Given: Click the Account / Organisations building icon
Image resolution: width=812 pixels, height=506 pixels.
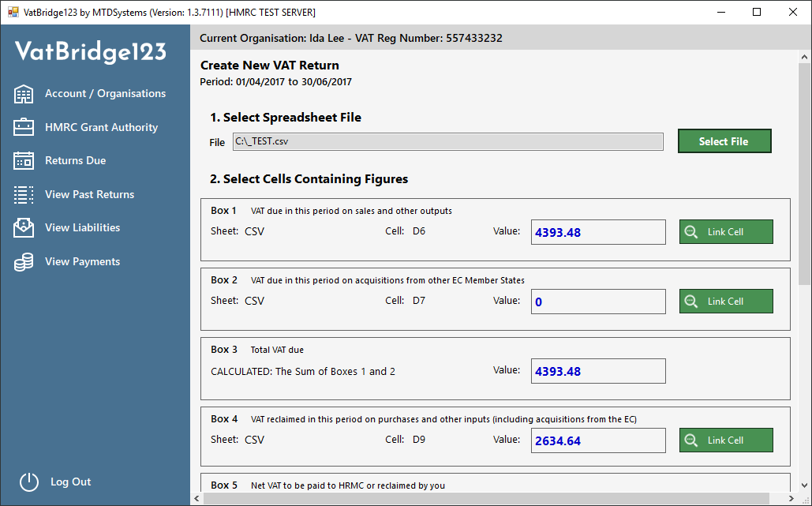Looking at the screenshot, I should [24, 94].
